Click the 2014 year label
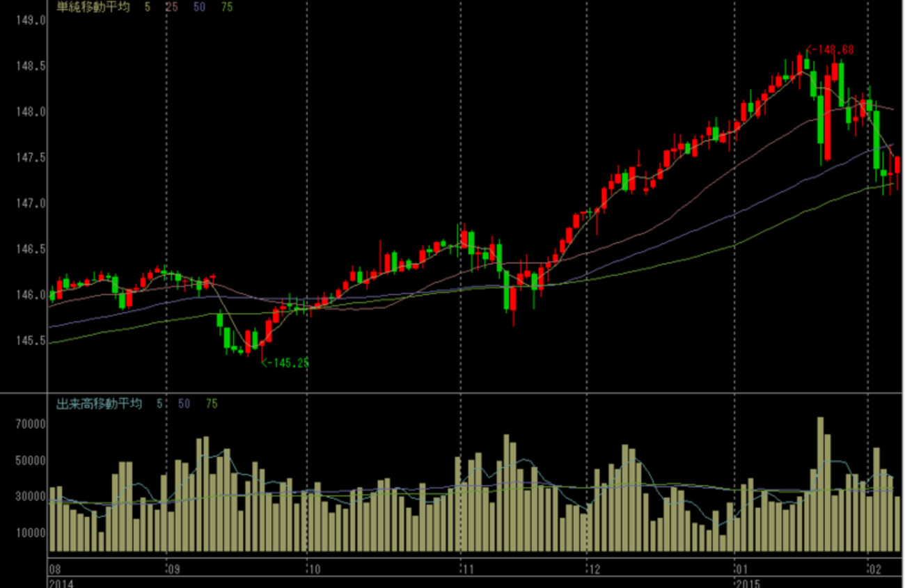Image resolution: width=905 pixels, height=588 pixels. [60, 582]
